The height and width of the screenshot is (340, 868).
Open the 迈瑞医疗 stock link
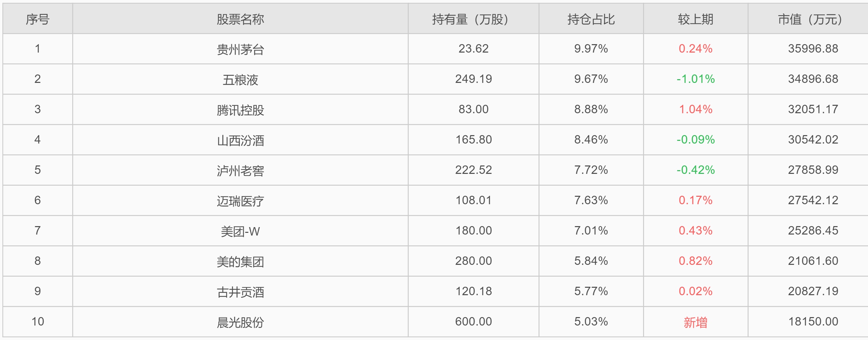pyautogui.click(x=240, y=201)
